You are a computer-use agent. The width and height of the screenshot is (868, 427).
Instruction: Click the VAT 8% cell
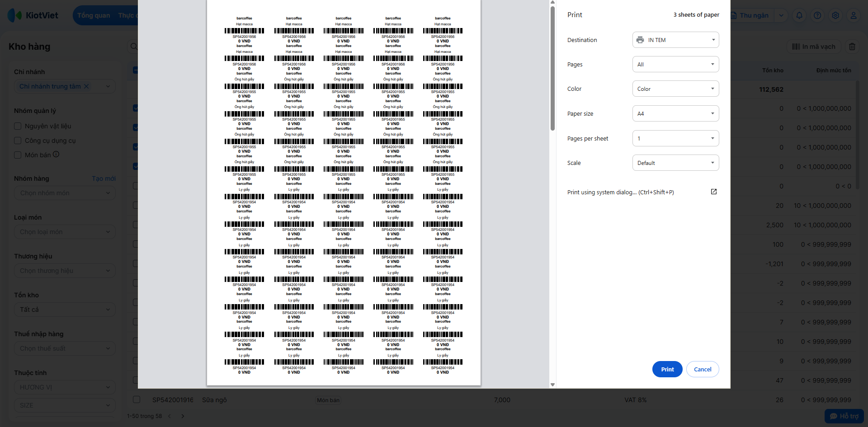636,400
